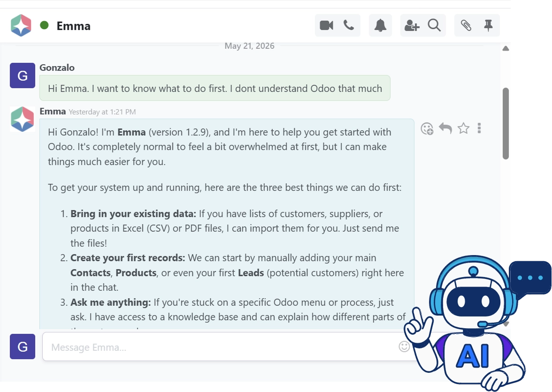Reply to Emma's message with arrow icon
Viewport: 552px width, 392px height.
(x=445, y=128)
